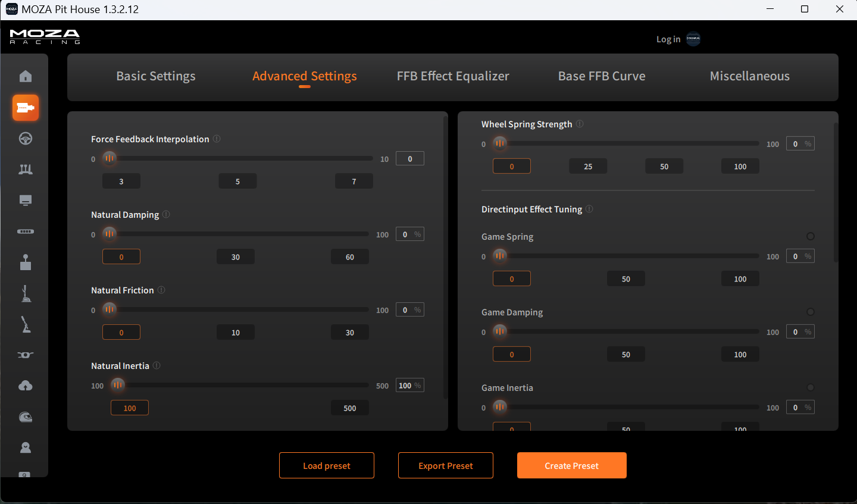Open the sequential shifter icon in sidebar

tap(26, 293)
